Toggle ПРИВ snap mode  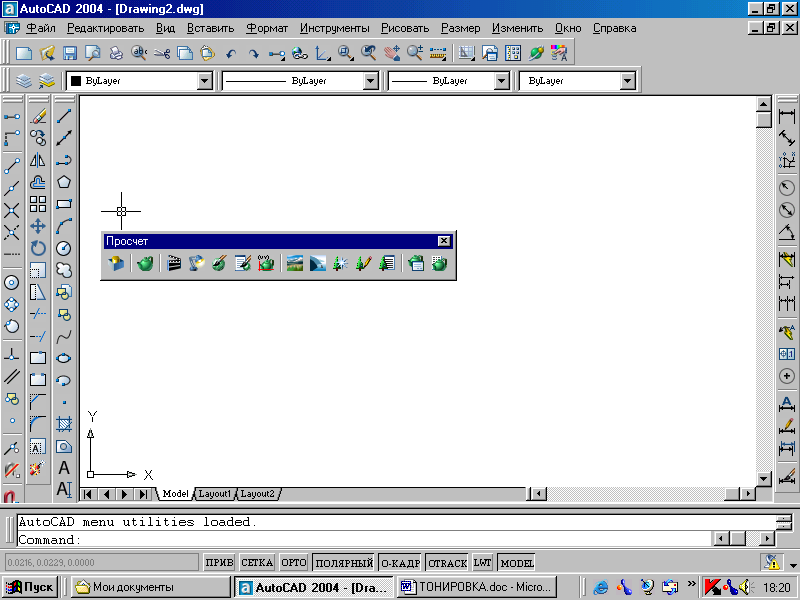(219, 563)
